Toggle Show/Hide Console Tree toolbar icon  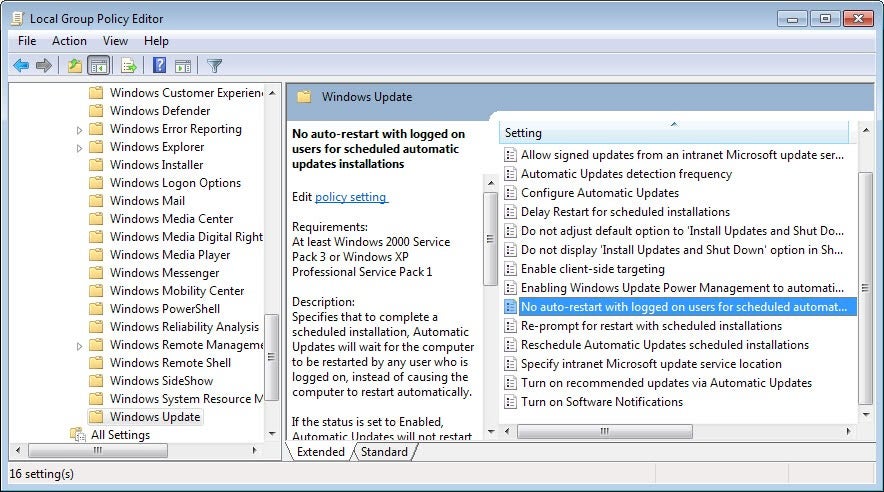click(x=99, y=66)
